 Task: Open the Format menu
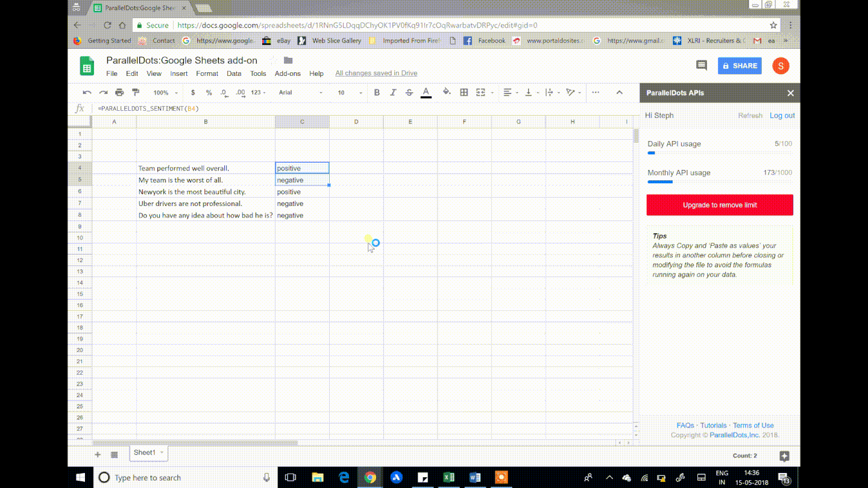[207, 74]
